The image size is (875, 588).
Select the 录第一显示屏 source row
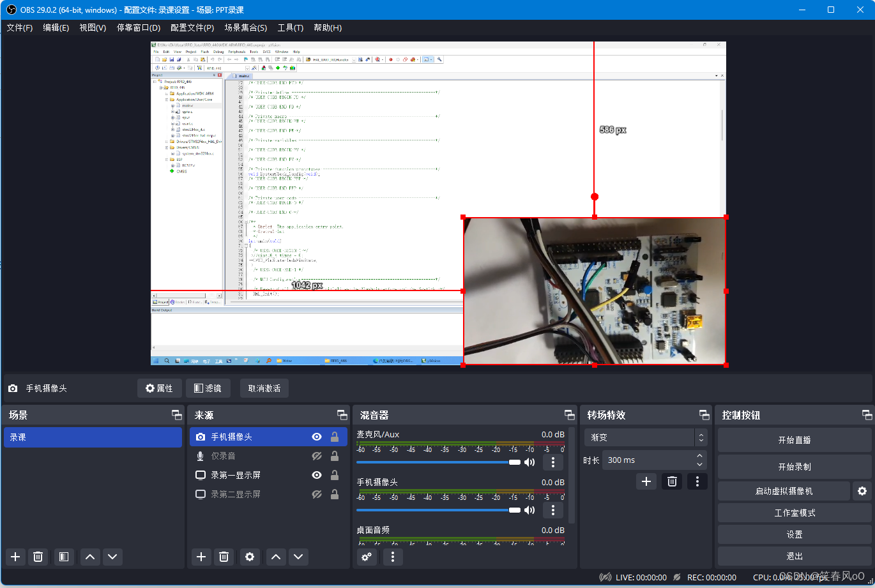point(268,475)
